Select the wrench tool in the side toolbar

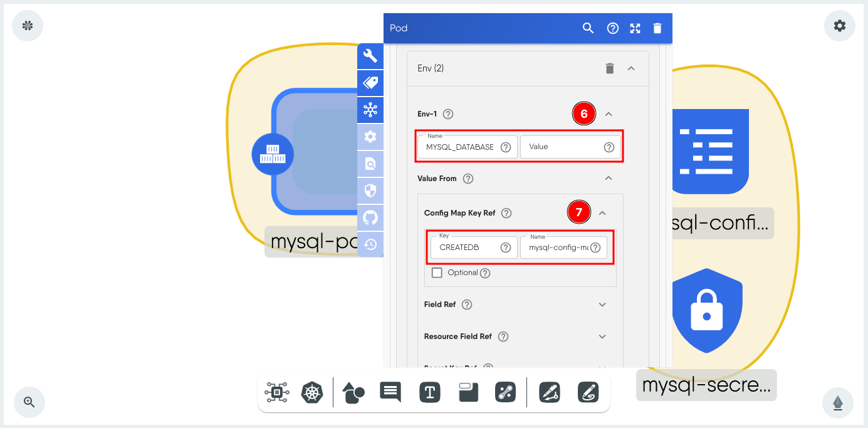[370, 56]
